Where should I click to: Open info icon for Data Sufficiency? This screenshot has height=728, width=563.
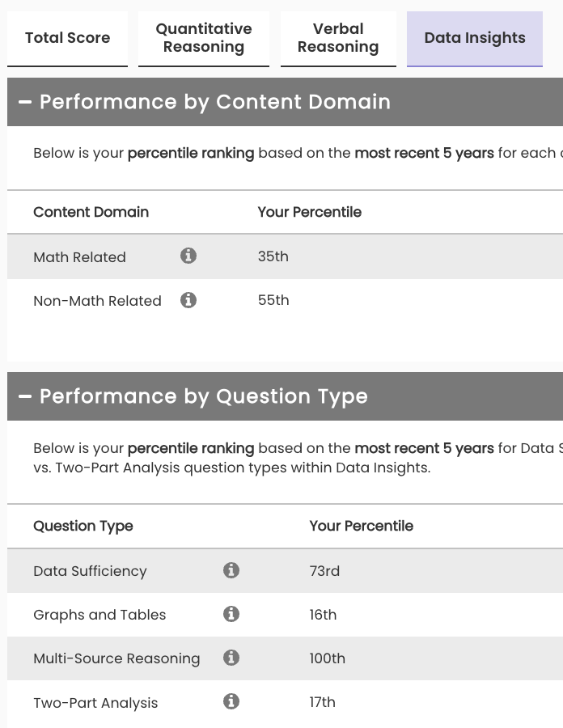231,570
